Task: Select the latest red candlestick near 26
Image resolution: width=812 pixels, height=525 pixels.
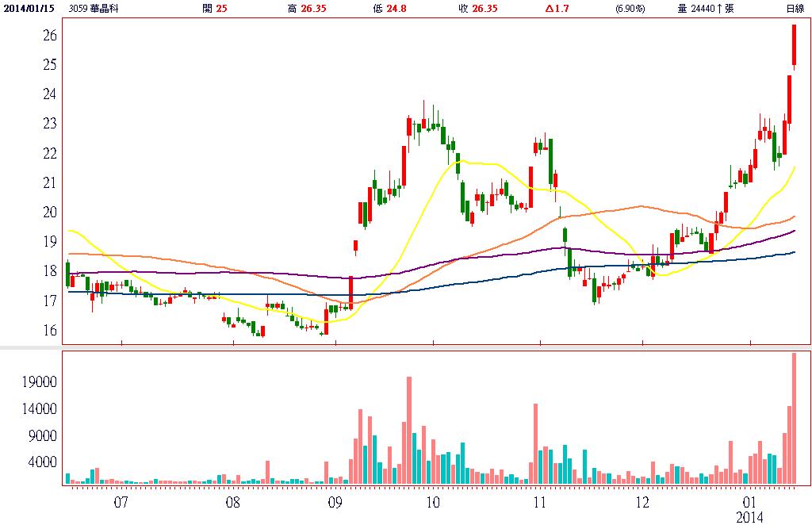Action: tap(794, 45)
